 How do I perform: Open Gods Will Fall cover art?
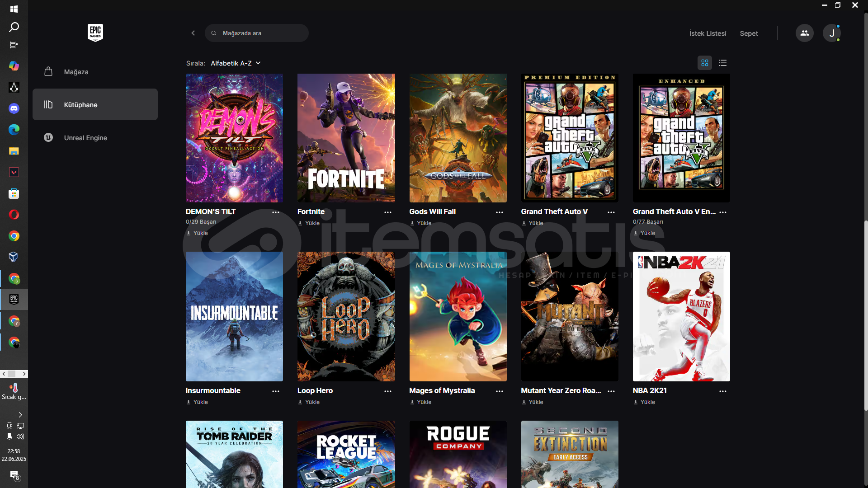coord(458,138)
